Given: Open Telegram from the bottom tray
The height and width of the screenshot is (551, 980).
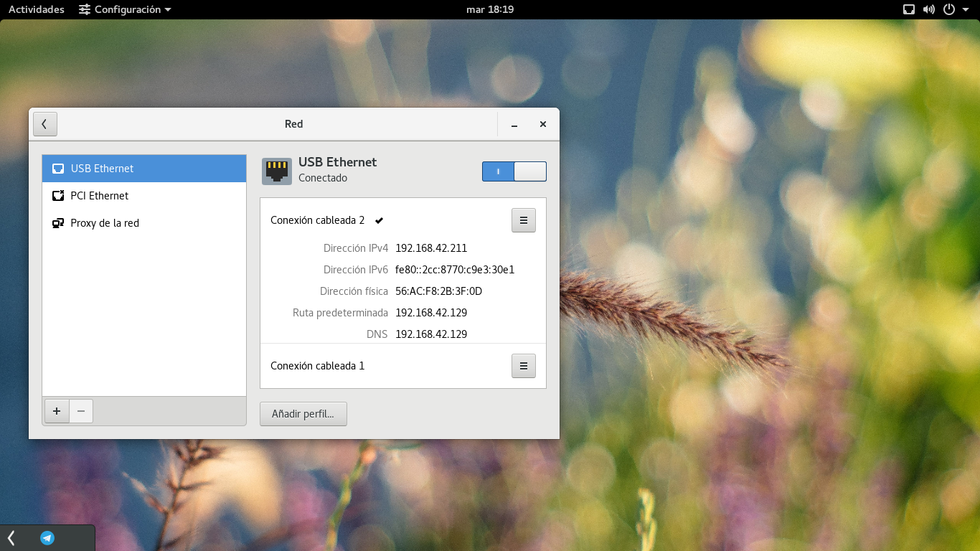Looking at the screenshot, I should pyautogui.click(x=47, y=538).
